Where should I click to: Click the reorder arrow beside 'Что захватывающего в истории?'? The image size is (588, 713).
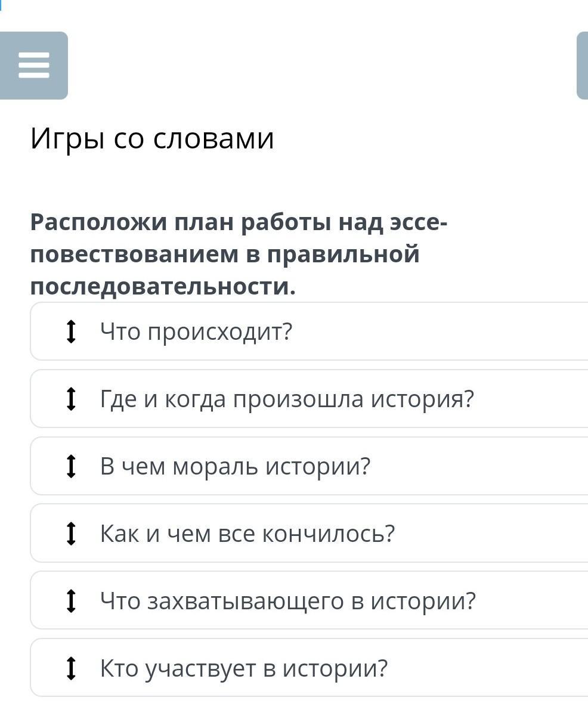(x=70, y=601)
